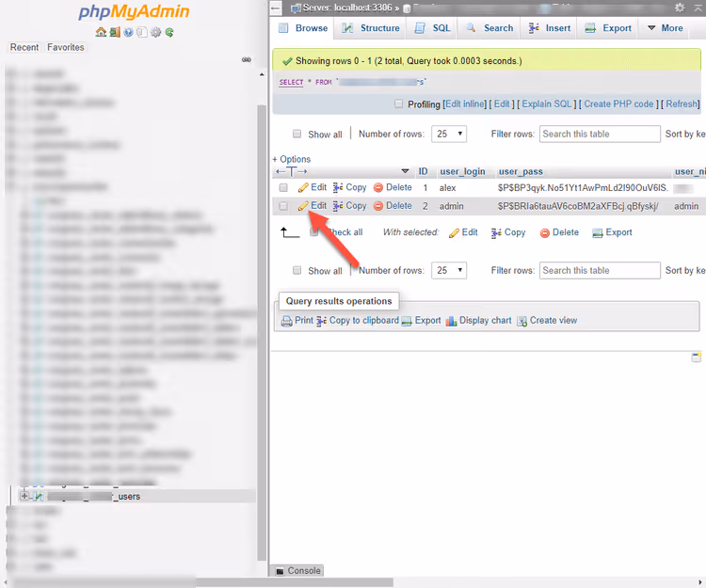Image resolution: width=706 pixels, height=588 pixels.
Task: Click red Delete icon for admin row
Action: (378, 206)
